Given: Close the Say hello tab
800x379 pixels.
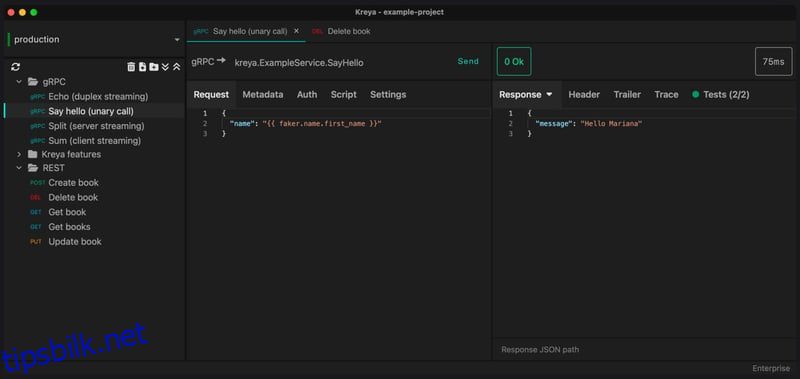Looking at the screenshot, I should (x=296, y=31).
